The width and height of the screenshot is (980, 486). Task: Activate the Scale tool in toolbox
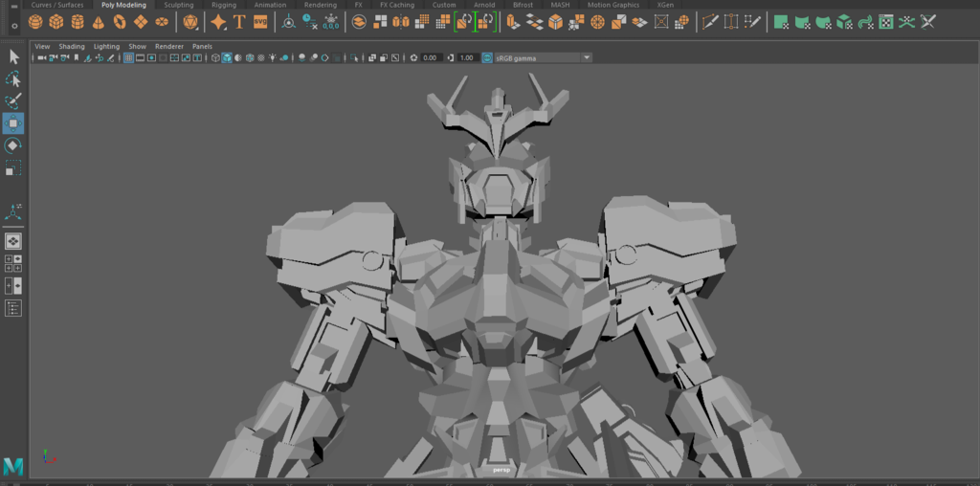click(13, 168)
